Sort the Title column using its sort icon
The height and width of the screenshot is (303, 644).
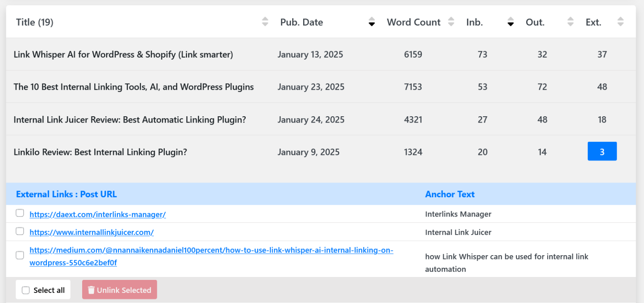(265, 22)
